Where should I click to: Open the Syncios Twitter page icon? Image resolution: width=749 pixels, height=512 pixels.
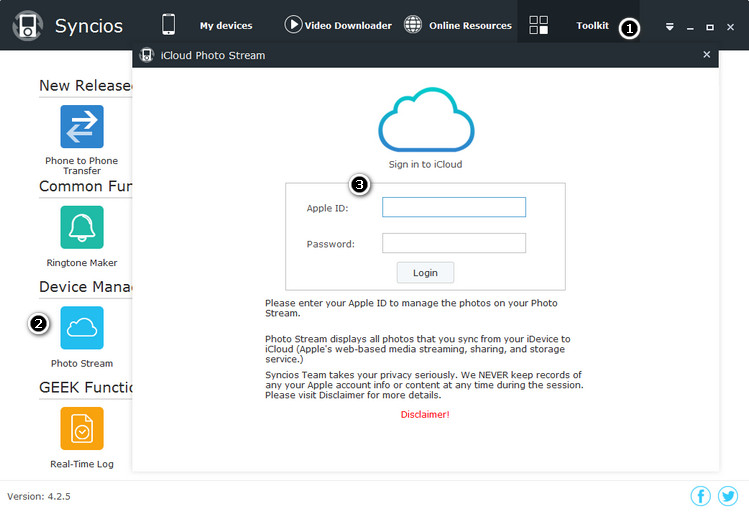pos(728,496)
